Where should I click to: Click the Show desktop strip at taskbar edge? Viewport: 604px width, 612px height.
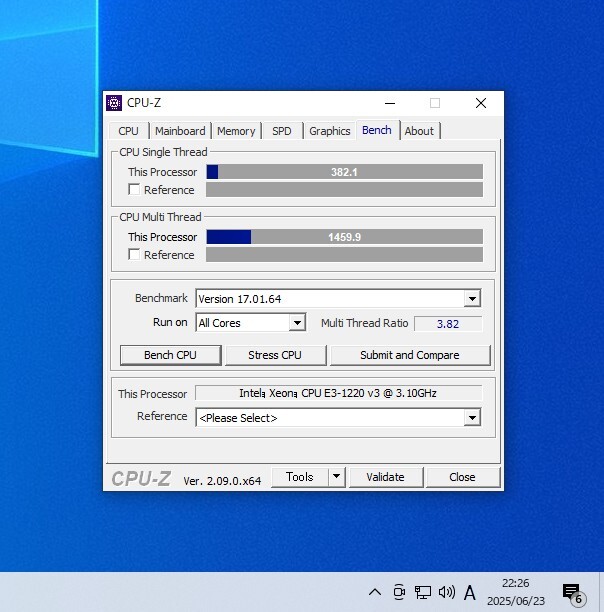click(601, 592)
